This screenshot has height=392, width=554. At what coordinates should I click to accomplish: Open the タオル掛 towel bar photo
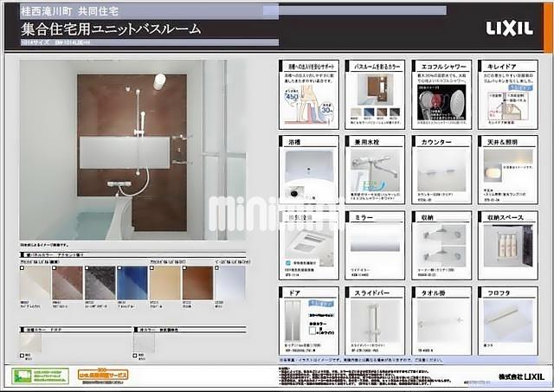(441, 321)
